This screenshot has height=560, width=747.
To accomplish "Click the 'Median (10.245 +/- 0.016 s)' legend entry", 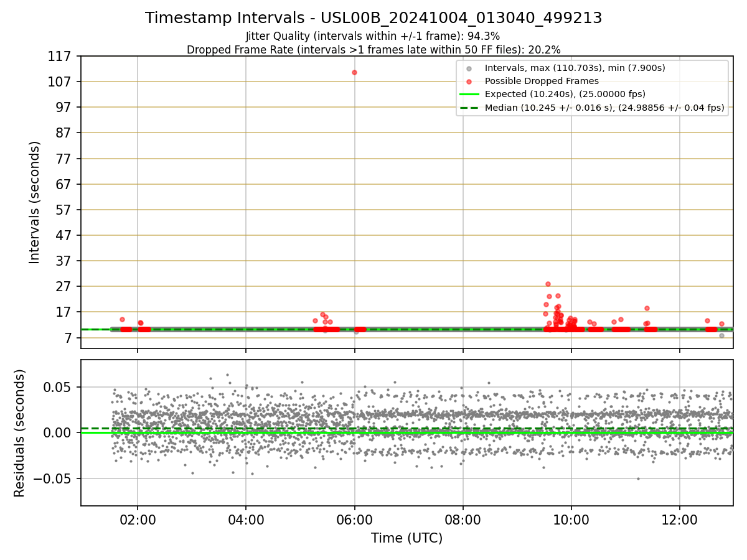I will (x=604, y=108).
